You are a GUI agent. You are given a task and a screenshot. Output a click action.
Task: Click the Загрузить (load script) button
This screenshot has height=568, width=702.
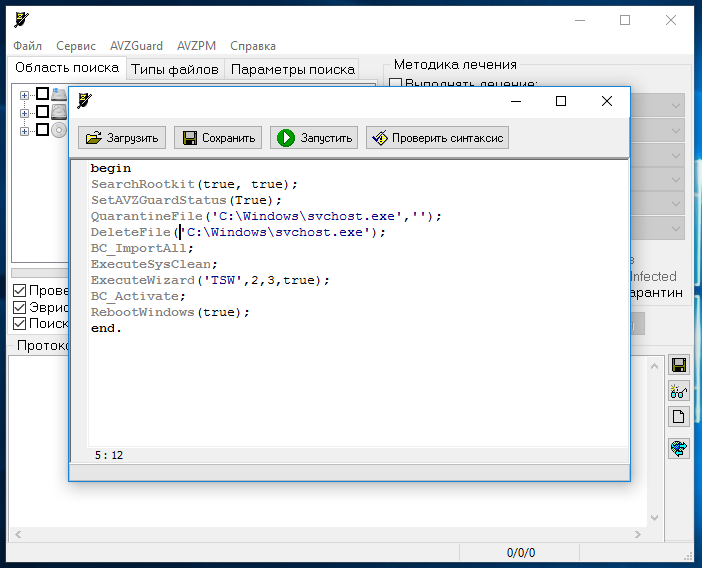coord(122,138)
